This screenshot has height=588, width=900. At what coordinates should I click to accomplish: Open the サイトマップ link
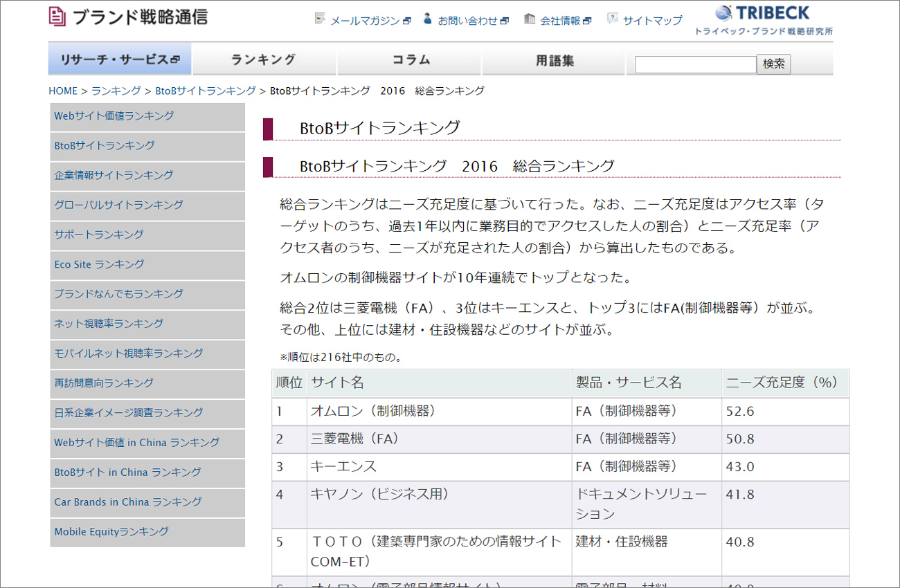click(x=652, y=21)
